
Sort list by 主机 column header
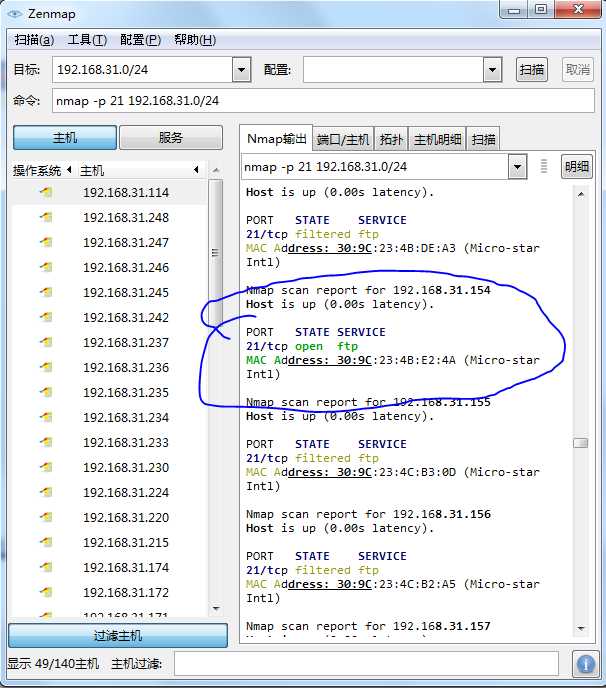[139, 170]
